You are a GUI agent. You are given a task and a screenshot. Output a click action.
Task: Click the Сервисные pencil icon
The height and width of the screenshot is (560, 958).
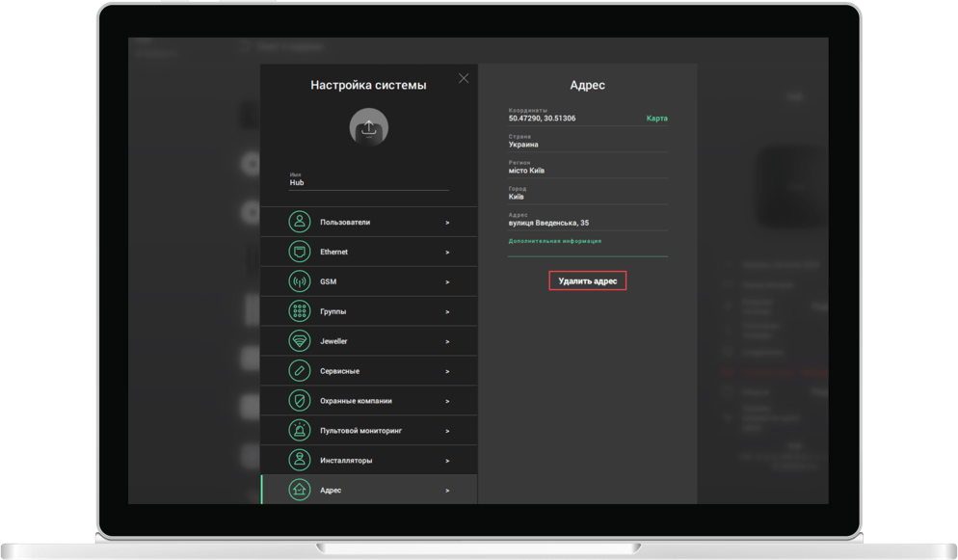[300, 371]
